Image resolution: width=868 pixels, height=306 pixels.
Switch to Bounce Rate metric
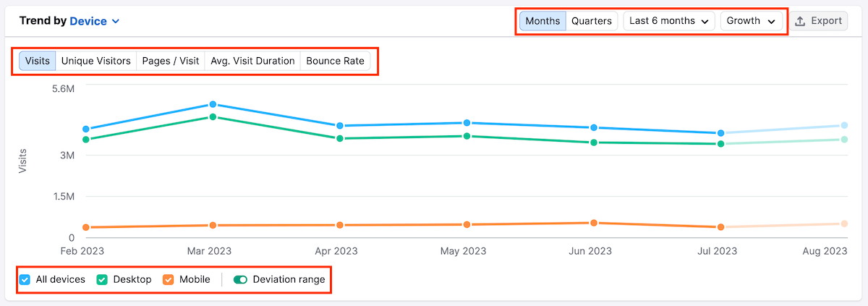click(335, 61)
